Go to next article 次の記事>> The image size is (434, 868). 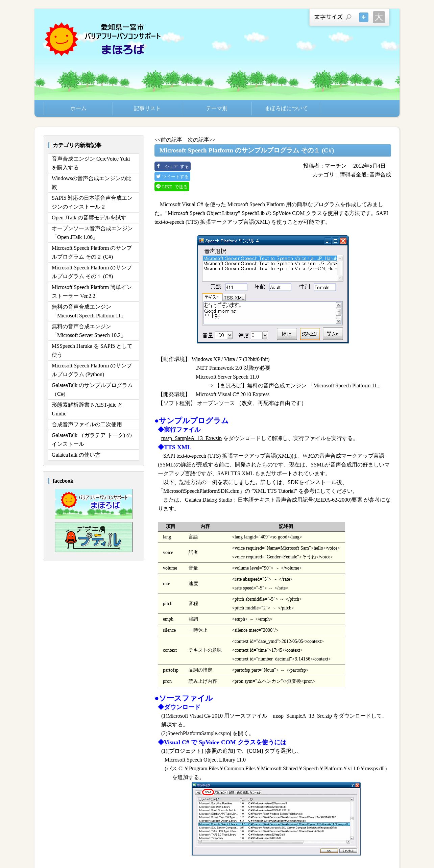click(x=201, y=140)
